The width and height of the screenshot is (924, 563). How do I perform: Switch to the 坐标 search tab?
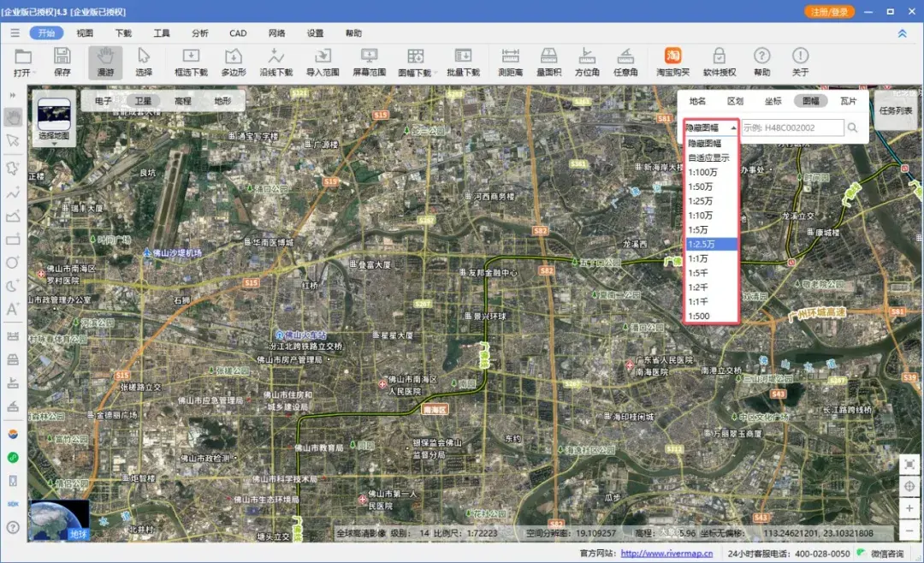coord(773,101)
